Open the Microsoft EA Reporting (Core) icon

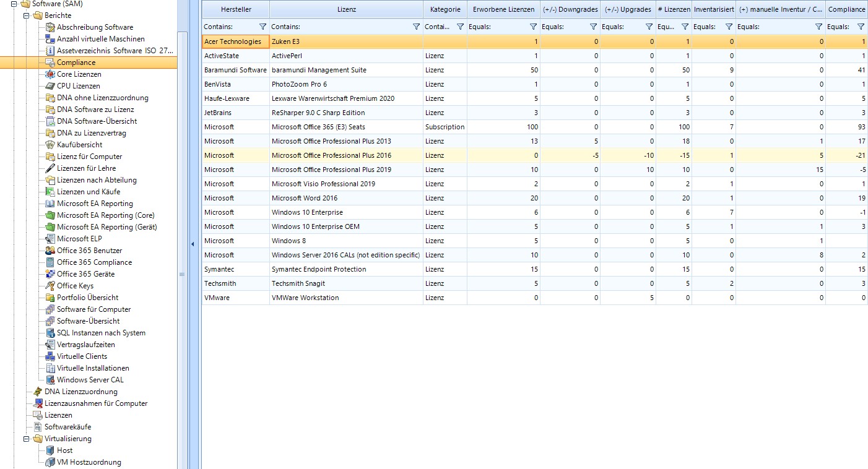(50, 215)
